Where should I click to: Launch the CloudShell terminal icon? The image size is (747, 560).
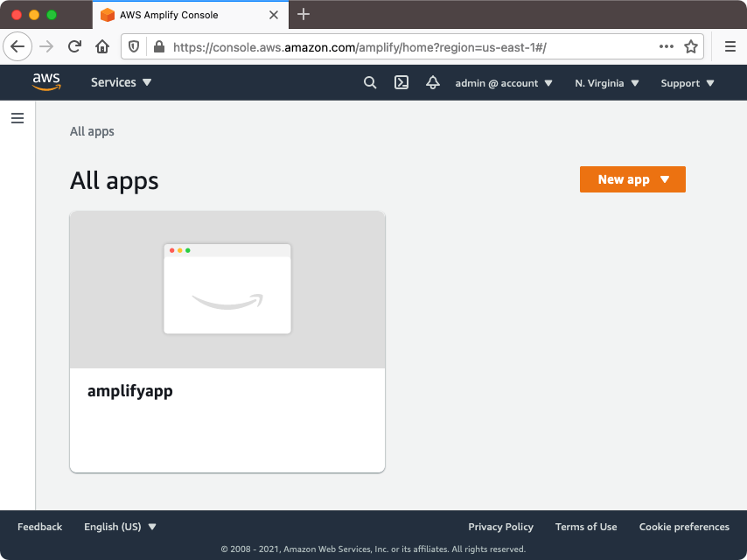click(401, 83)
